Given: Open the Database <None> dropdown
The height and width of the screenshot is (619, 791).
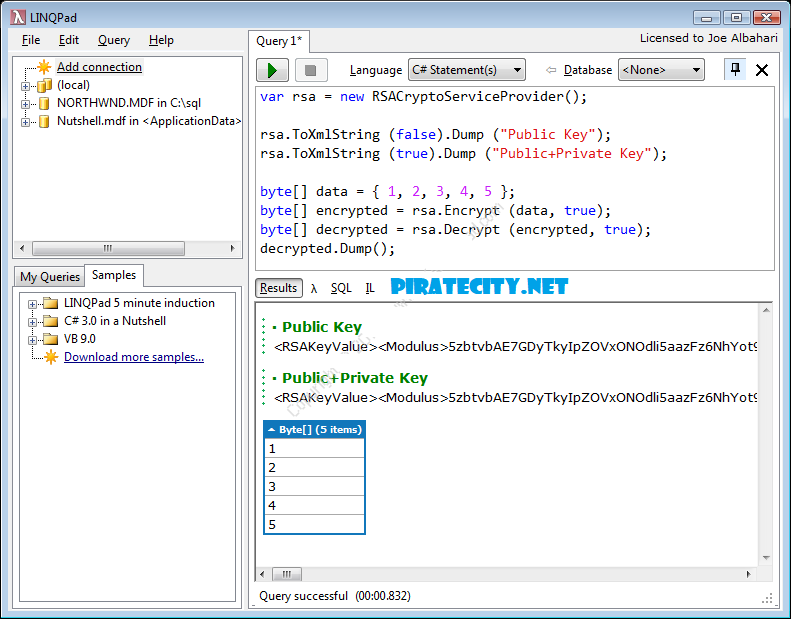Looking at the screenshot, I should click(661, 70).
